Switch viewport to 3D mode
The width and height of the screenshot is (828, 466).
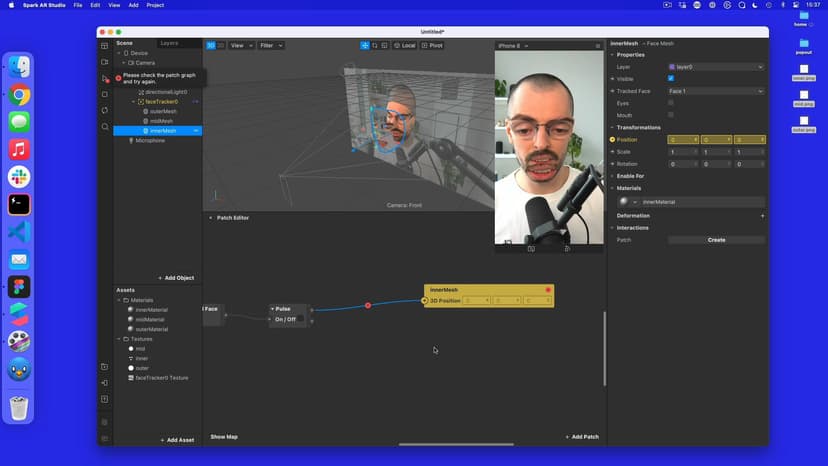point(211,45)
